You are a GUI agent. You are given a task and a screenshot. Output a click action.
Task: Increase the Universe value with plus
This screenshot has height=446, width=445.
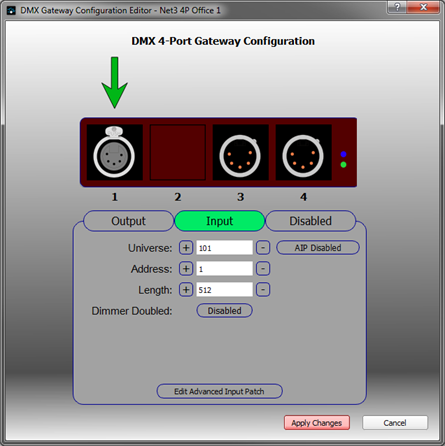[x=186, y=248]
